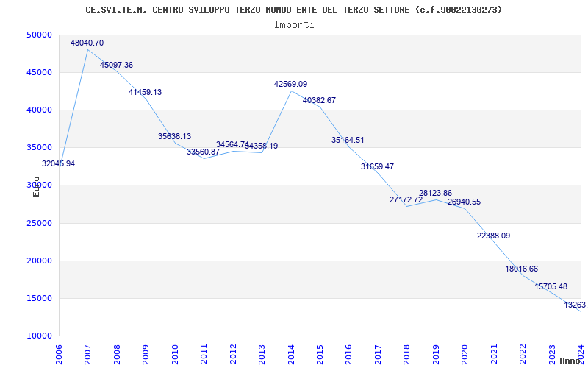Select the 40382.67 value label
The width and height of the screenshot is (588, 368).
319,100
